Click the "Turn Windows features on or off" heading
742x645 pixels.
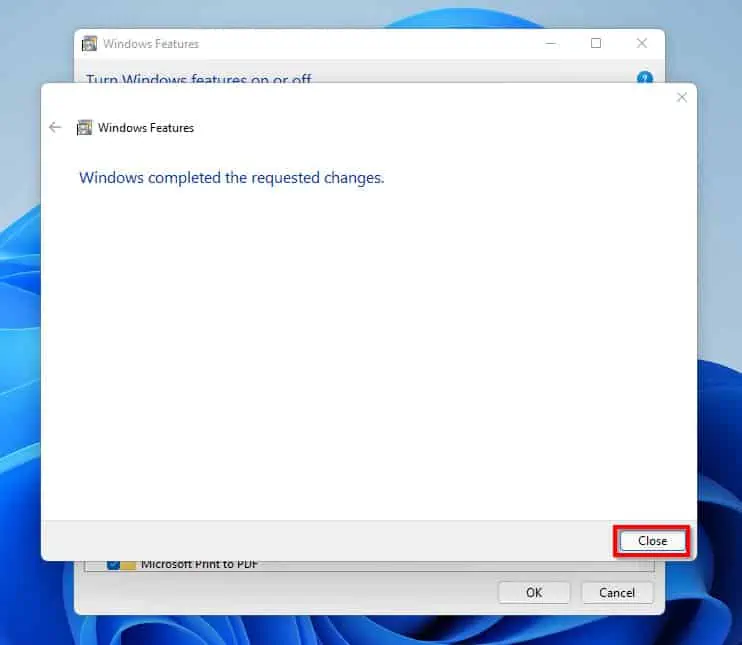198,78
